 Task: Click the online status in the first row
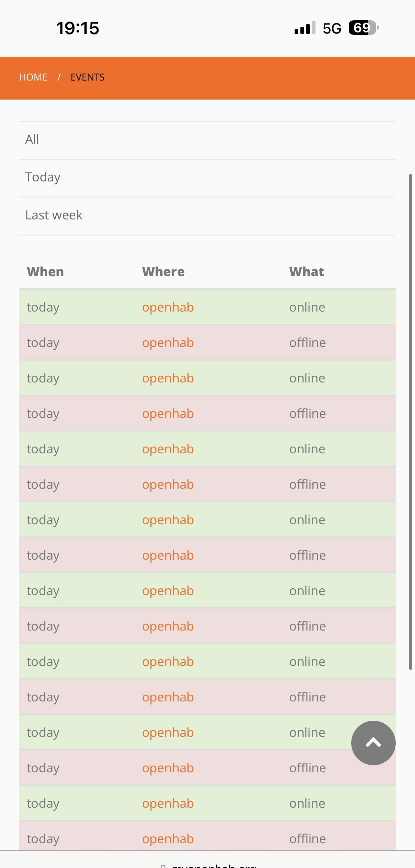307,307
